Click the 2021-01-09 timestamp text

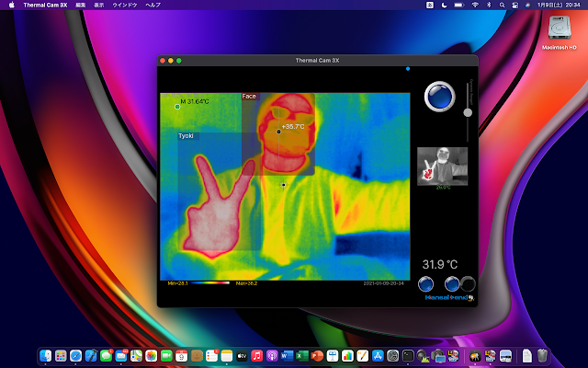[383, 283]
